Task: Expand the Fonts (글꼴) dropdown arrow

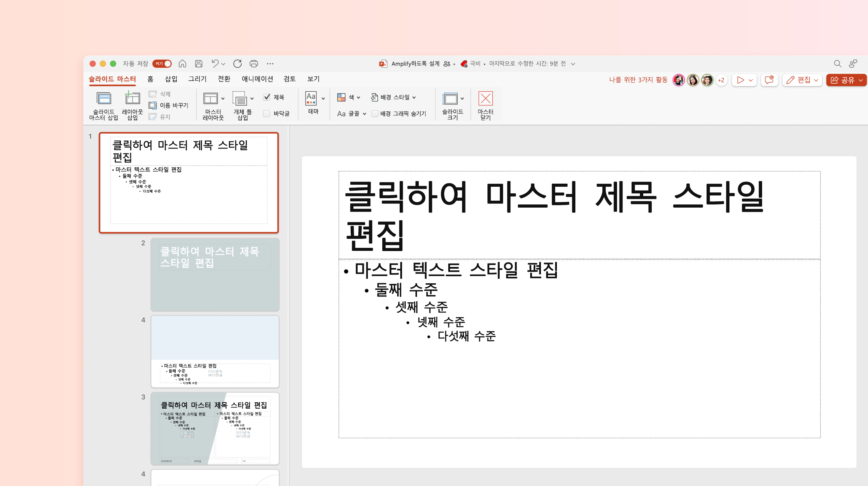Action: [365, 114]
